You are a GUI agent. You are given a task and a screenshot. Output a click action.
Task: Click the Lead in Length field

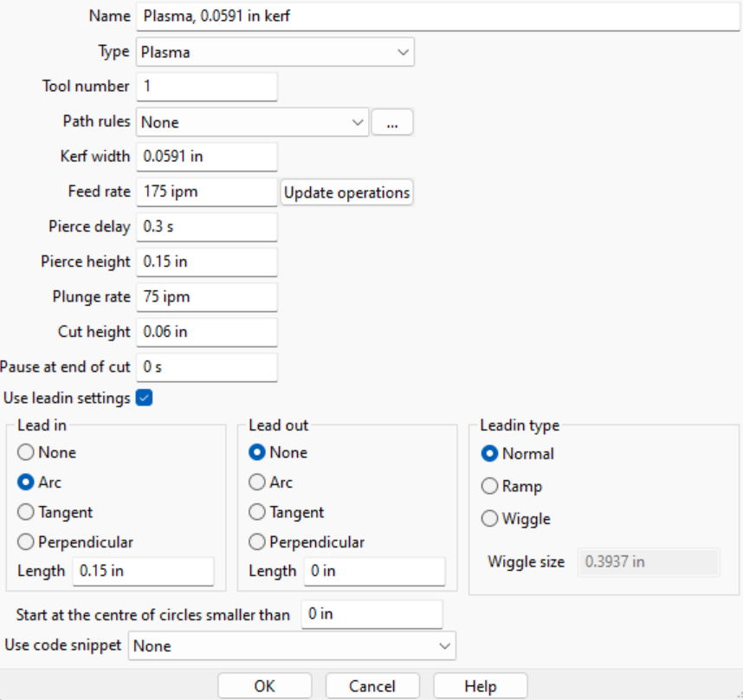[143, 571]
